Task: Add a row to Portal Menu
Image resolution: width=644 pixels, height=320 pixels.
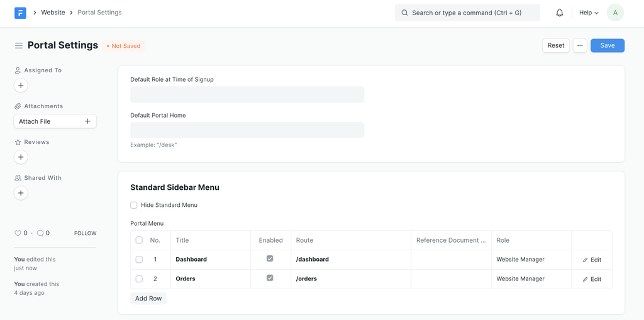Action: point(148,299)
